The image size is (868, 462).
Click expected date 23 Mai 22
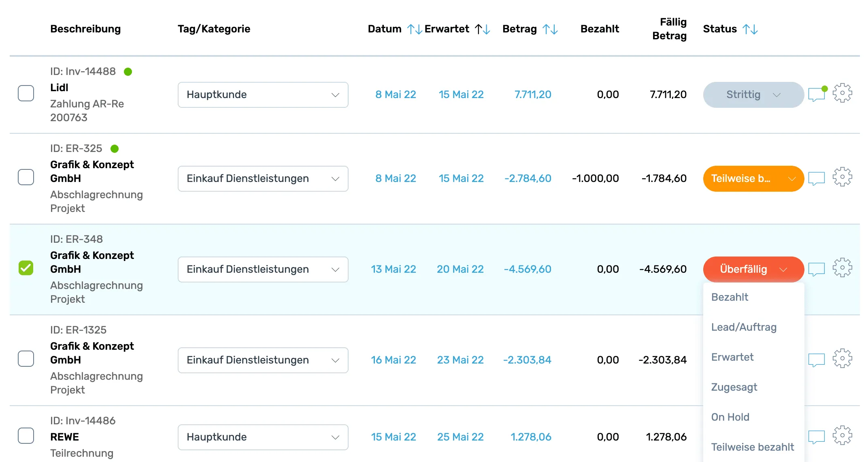pos(460,360)
